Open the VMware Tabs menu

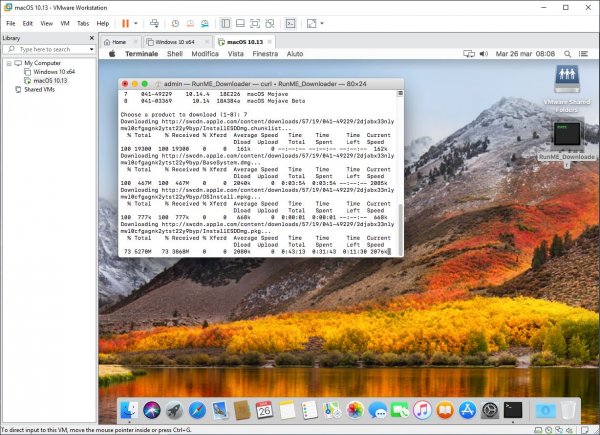point(83,24)
